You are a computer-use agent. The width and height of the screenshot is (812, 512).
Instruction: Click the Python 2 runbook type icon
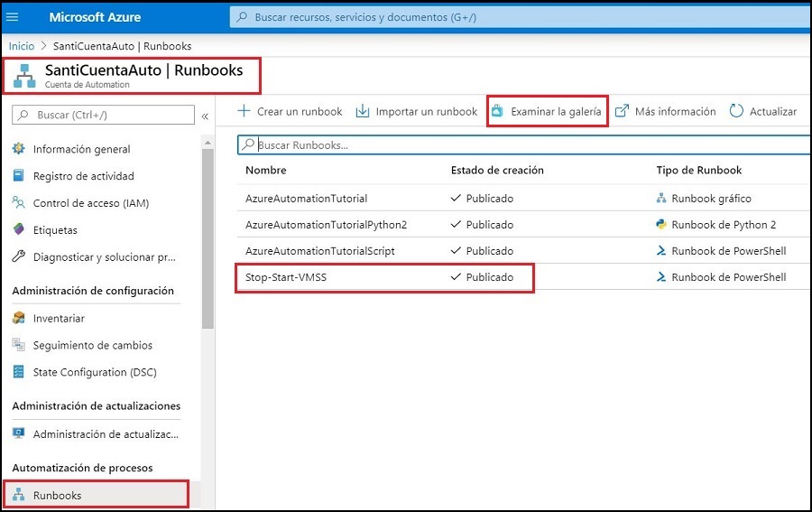pos(661,224)
